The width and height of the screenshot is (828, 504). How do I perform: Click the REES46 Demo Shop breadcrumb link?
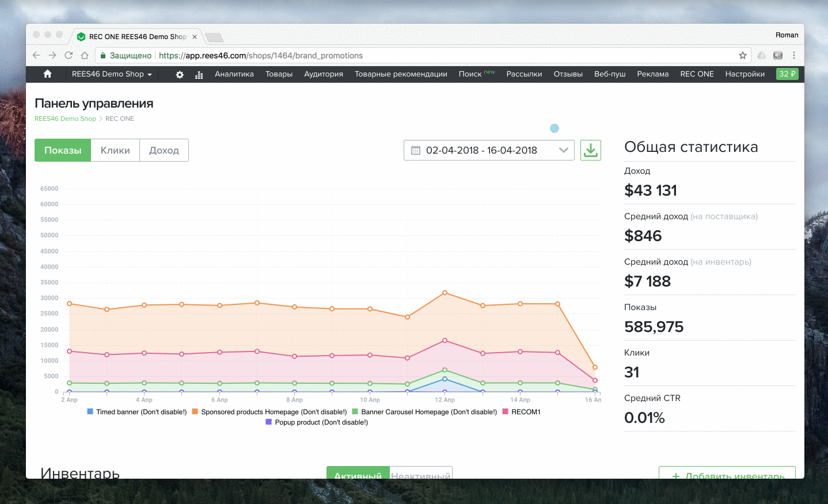pyautogui.click(x=65, y=119)
